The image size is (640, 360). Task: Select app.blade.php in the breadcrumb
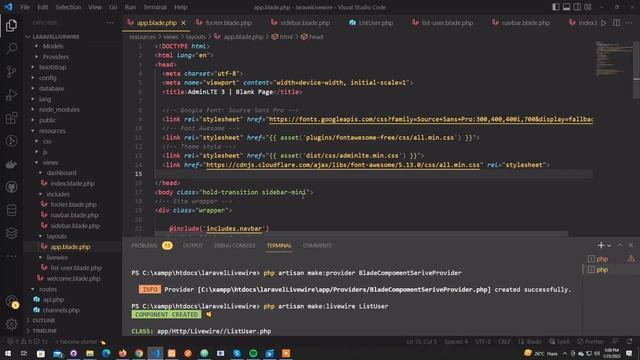coord(243,37)
